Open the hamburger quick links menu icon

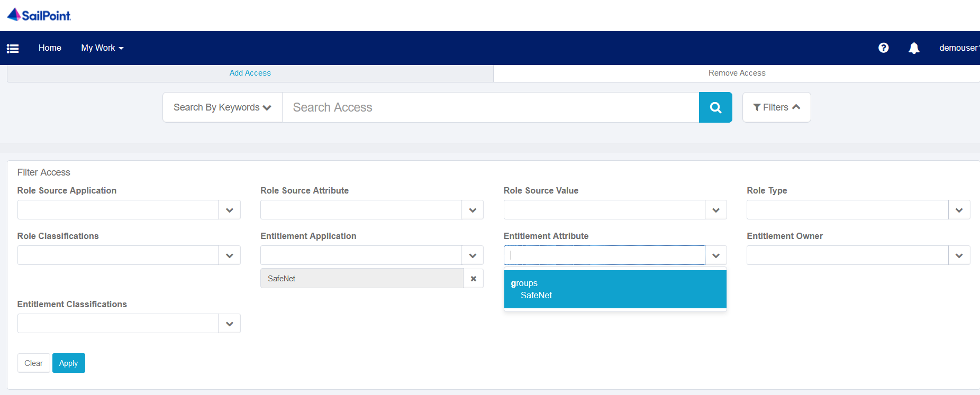[x=13, y=48]
